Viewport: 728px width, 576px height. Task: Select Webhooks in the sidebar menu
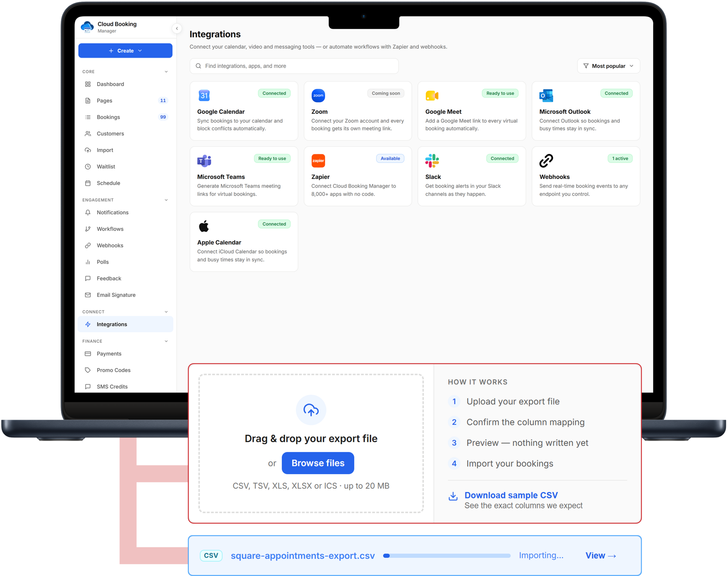tap(125, 246)
